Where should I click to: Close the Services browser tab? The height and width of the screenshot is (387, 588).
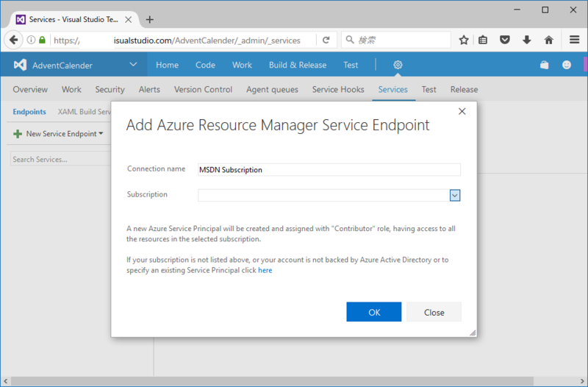pos(128,20)
